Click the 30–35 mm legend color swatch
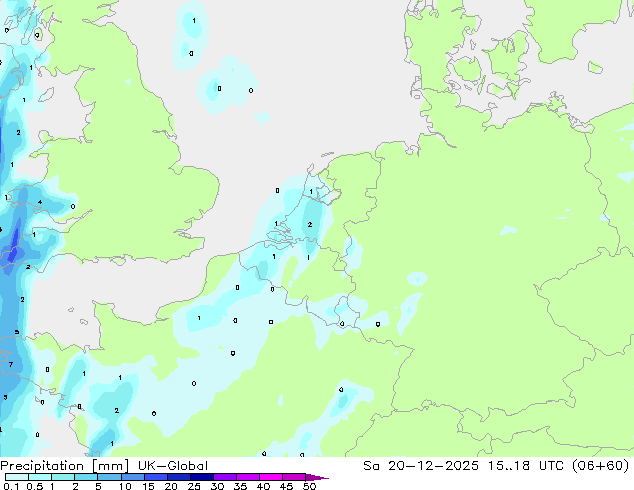 pos(224,477)
